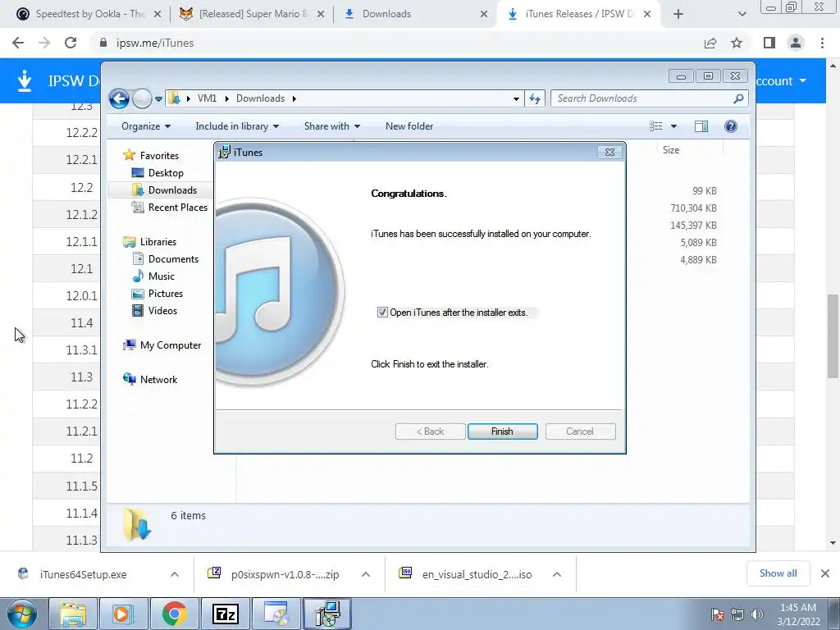
Task: Open Pictures library
Action: (165, 294)
